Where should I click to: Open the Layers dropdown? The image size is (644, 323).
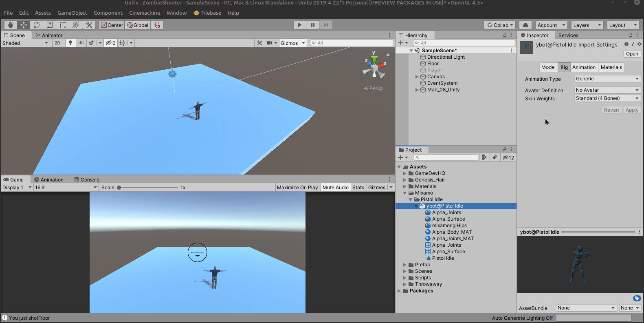point(587,25)
